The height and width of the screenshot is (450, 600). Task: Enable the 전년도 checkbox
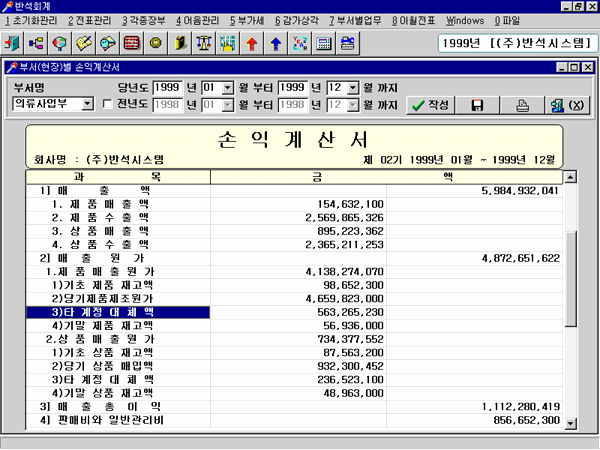tap(108, 104)
